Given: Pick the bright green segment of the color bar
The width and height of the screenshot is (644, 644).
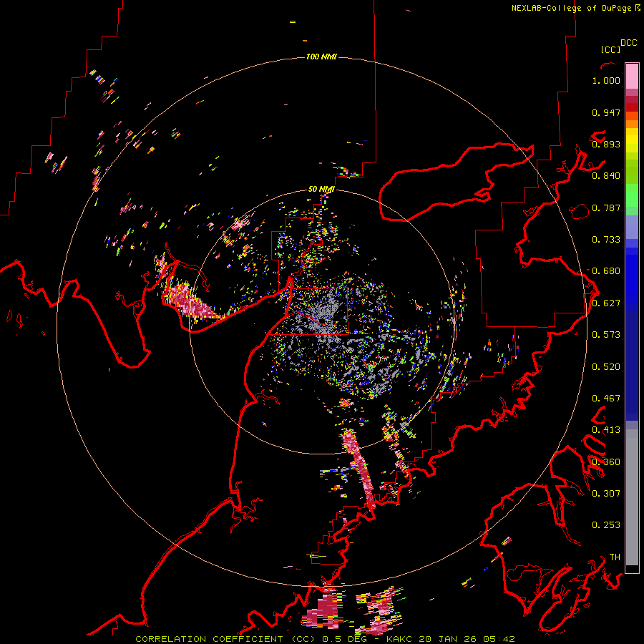Looking at the screenshot, I should [x=632, y=195].
